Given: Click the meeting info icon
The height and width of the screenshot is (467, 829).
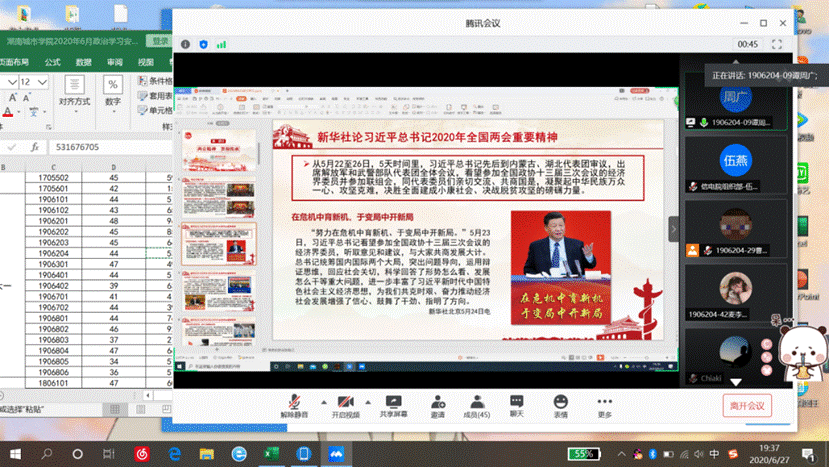Looking at the screenshot, I should (186, 44).
